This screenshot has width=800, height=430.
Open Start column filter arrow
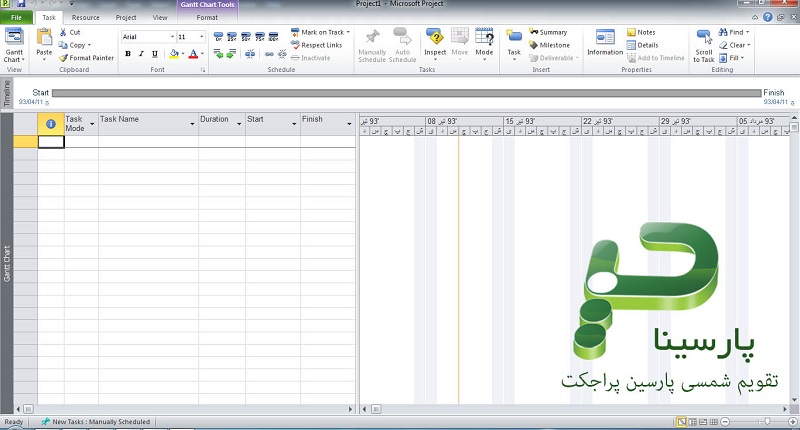pyautogui.click(x=294, y=124)
